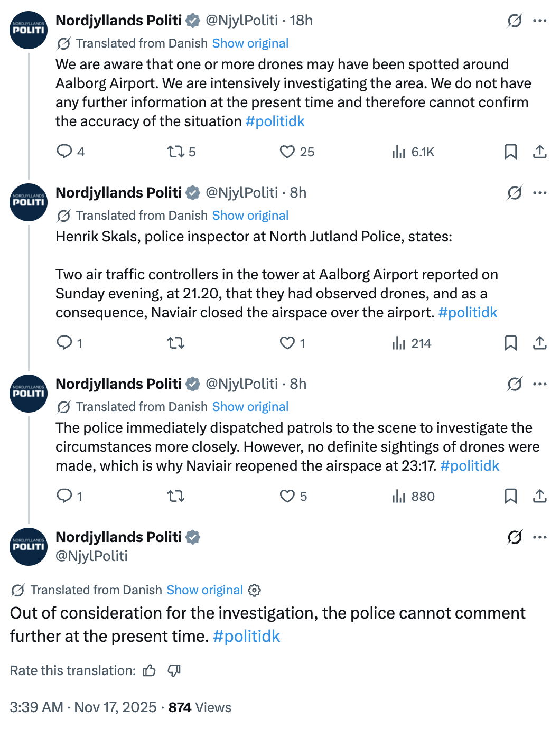Open translation settings gear icon
This screenshot has width=560, height=729.
[x=255, y=590]
